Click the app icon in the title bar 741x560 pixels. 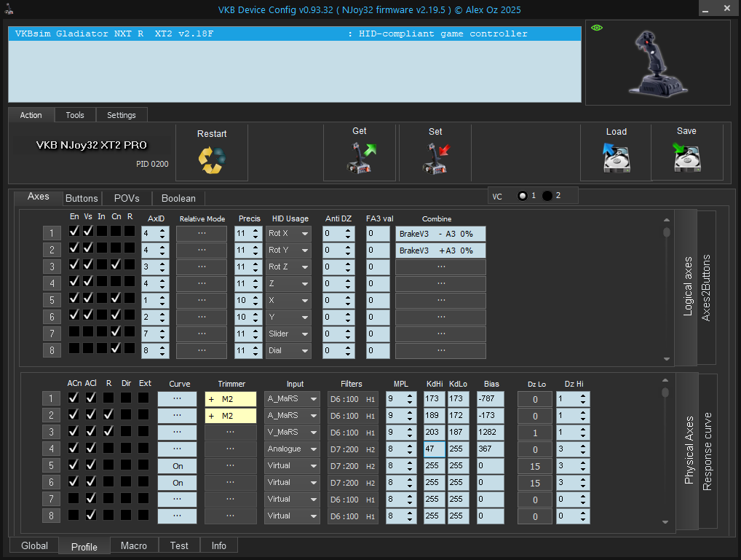click(9, 9)
